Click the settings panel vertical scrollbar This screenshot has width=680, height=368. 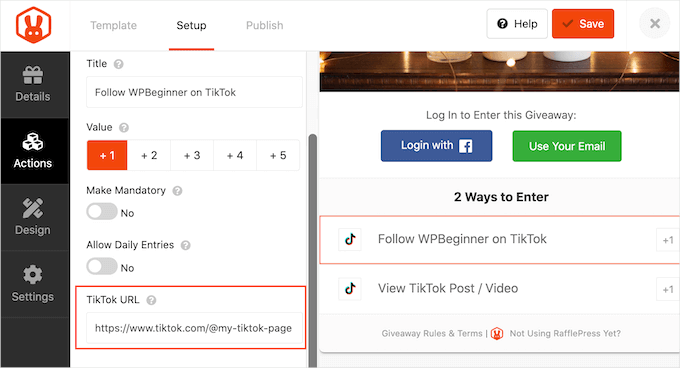pos(312,251)
